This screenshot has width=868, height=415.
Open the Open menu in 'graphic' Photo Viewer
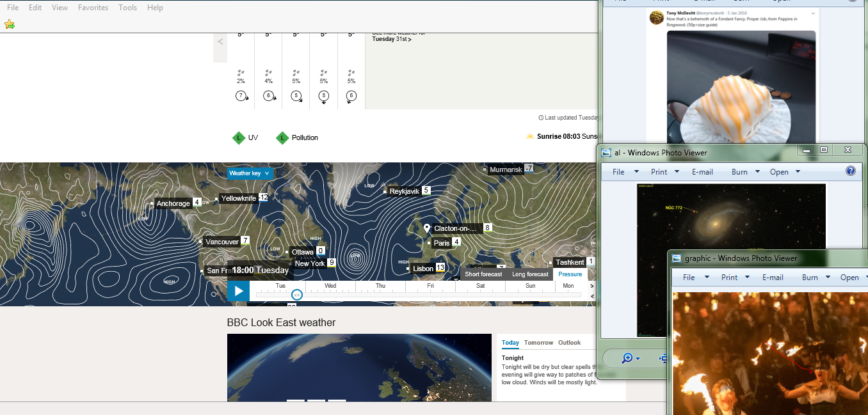pyautogui.click(x=849, y=278)
